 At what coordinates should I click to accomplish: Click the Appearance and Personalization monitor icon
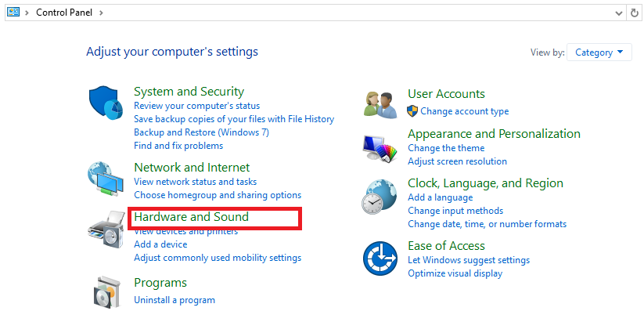pyautogui.click(x=380, y=149)
